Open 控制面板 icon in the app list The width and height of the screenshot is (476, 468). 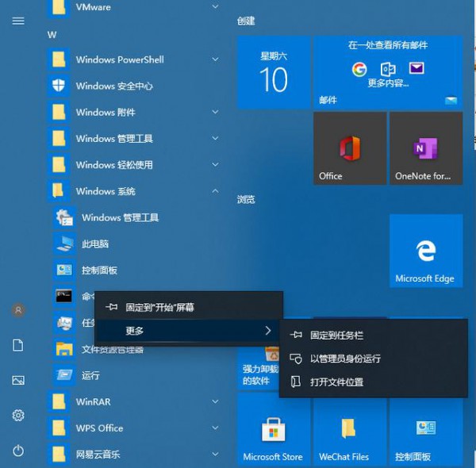coord(64,270)
